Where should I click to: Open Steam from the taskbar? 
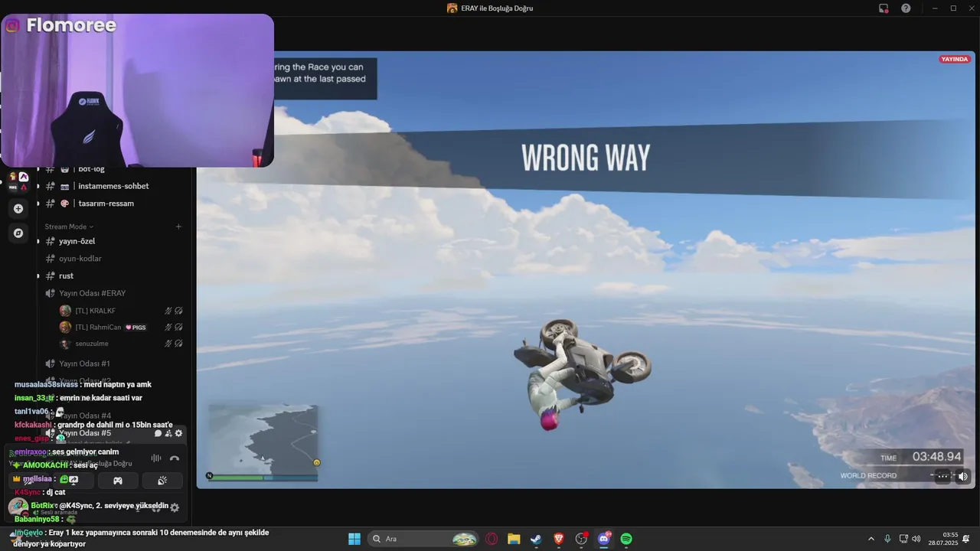tap(536, 539)
